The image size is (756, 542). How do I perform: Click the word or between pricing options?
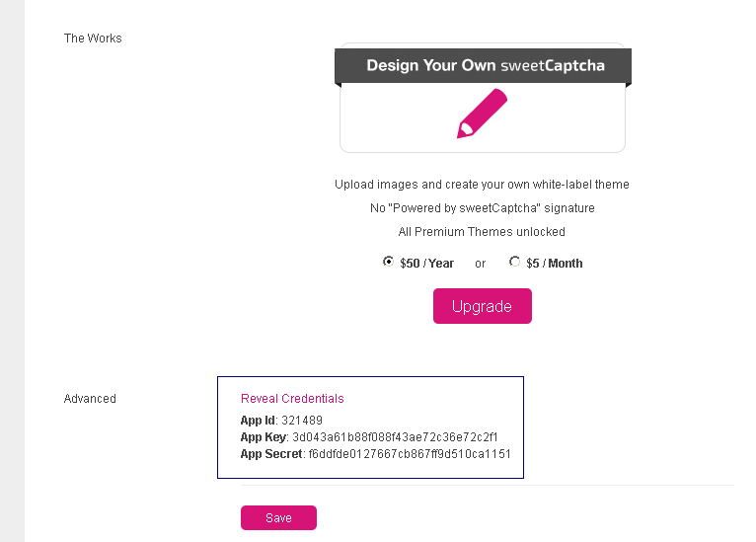point(481,264)
